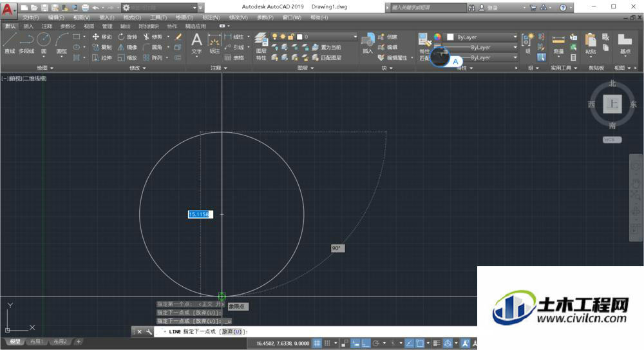Expand the Draw (绘图) panel
The height and width of the screenshot is (350, 644).
pos(46,68)
